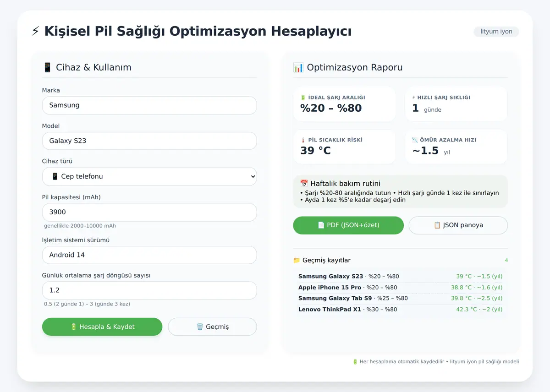
Task: Click the 1 günde fast charge frequency value
Action: click(x=427, y=109)
